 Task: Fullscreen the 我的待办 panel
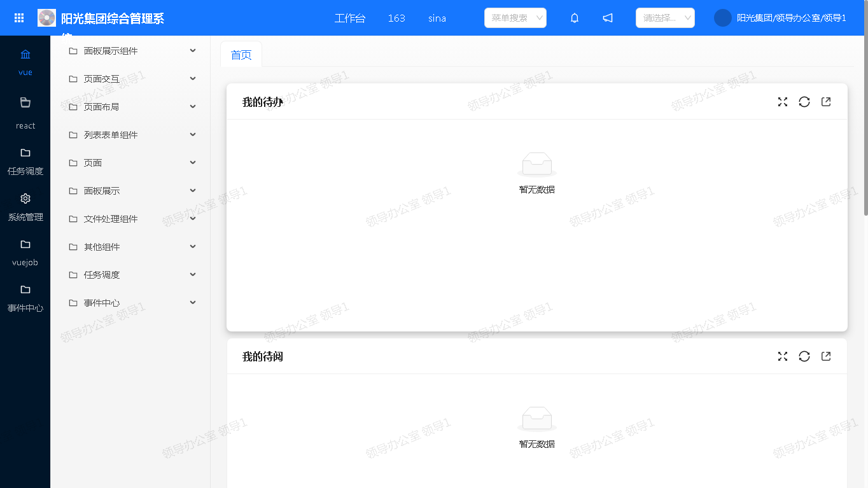click(783, 102)
